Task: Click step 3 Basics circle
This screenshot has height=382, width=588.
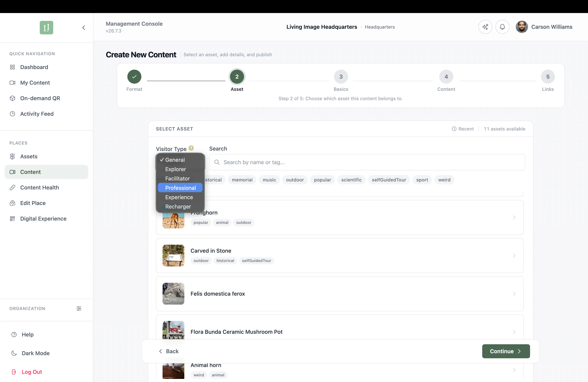Action: coord(341,77)
